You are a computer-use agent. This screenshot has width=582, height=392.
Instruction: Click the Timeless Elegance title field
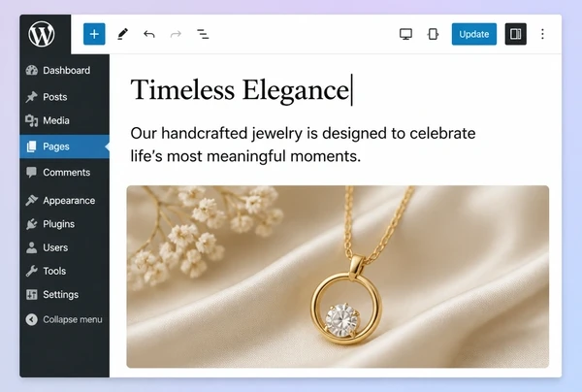242,90
